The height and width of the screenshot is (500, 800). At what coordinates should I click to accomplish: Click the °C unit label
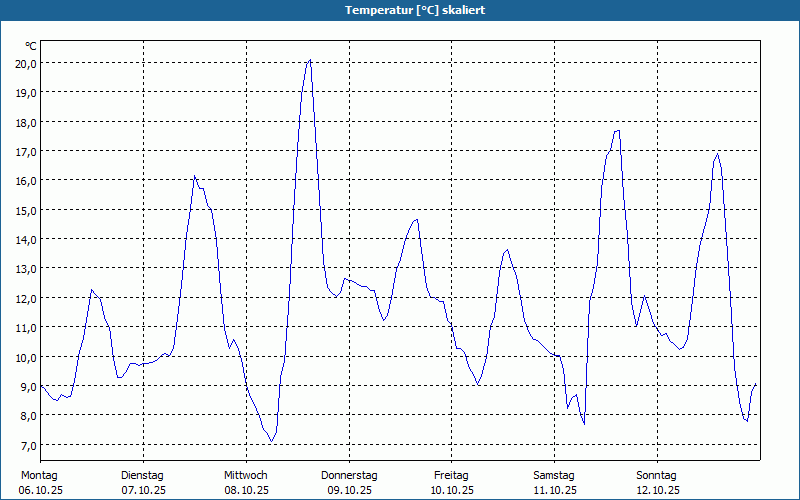click(x=31, y=46)
